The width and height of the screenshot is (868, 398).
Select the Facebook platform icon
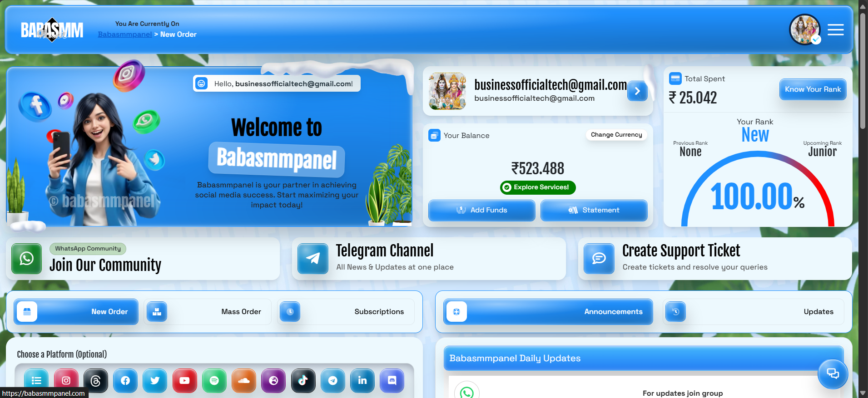pos(125,381)
